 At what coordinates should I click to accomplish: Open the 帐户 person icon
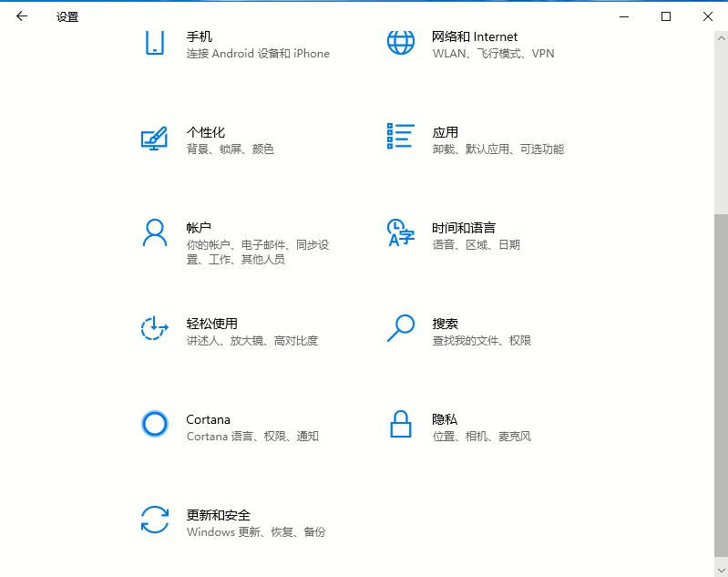(155, 232)
